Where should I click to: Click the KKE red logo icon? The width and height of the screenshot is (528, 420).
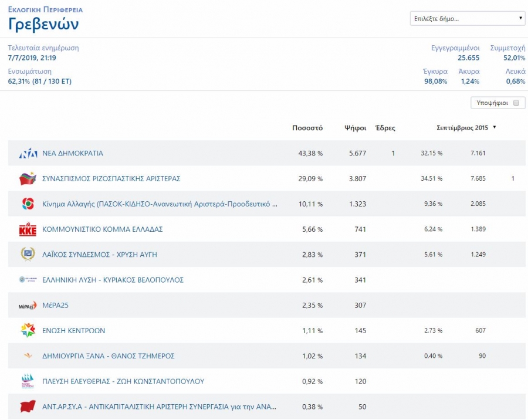(x=28, y=229)
